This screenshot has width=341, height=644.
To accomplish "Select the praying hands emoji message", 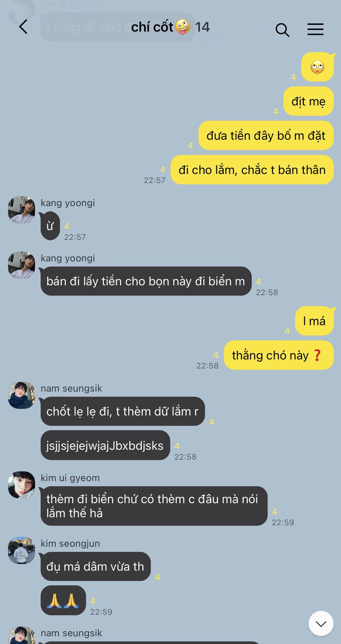I will tap(63, 600).
